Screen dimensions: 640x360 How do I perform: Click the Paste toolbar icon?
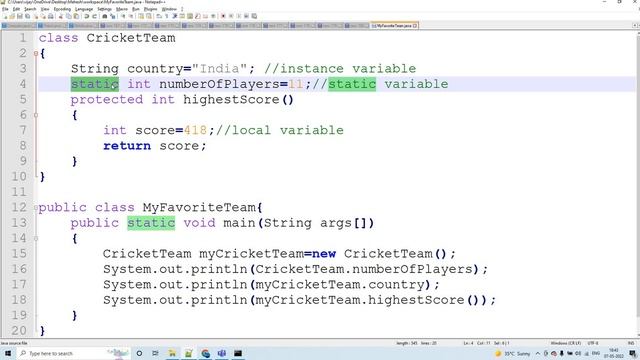click(x=76, y=16)
